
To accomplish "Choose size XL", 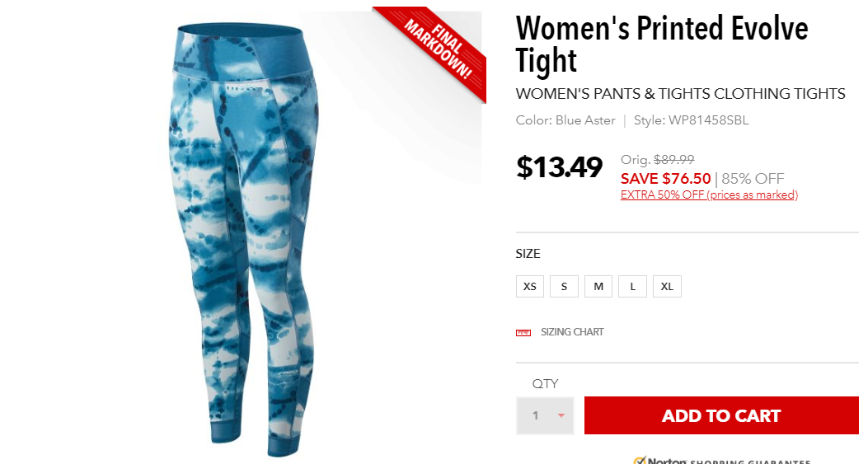I will coord(667,286).
